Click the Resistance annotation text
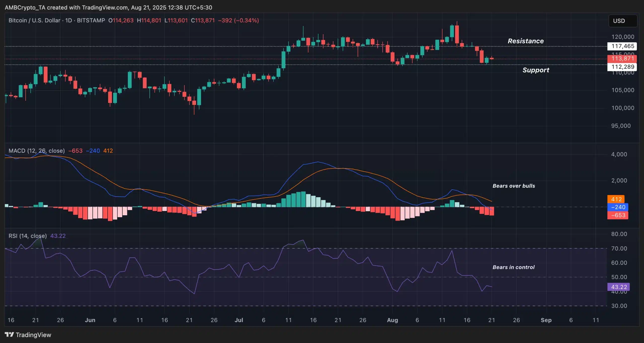644x343 pixels. click(526, 41)
